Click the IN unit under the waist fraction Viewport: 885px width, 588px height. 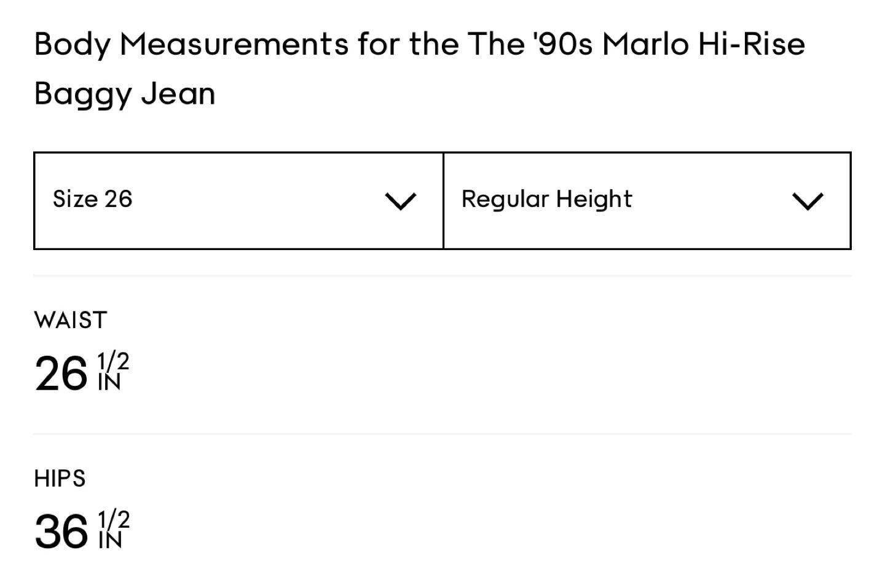(109, 383)
